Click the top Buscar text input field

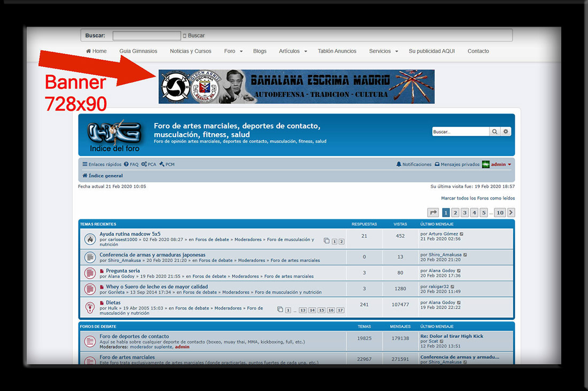coord(146,36)
